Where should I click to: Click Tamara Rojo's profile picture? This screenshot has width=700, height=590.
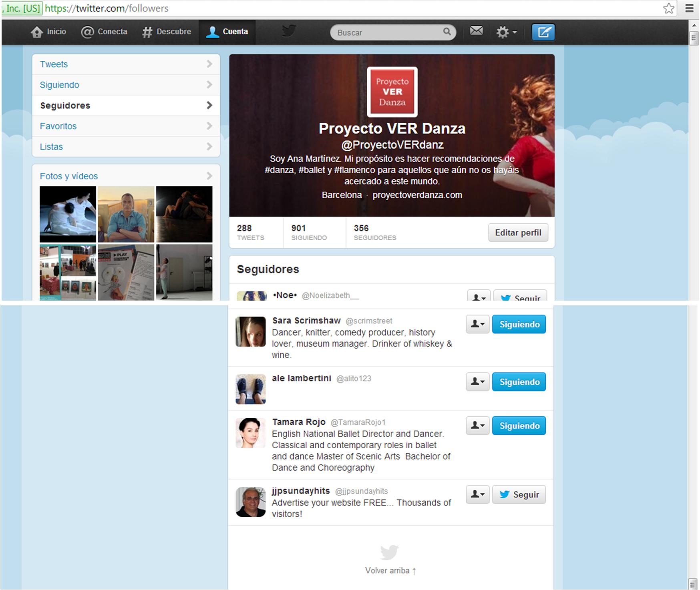[x=251, y=433]
